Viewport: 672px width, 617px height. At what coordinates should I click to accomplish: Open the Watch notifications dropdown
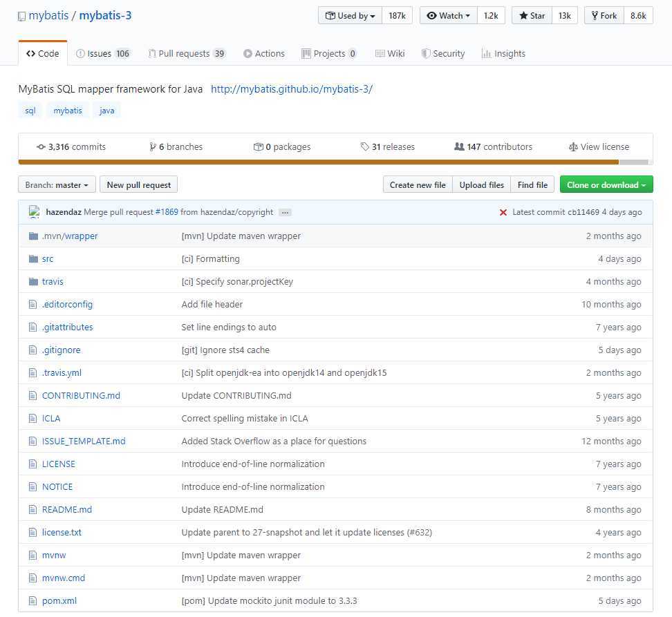(x=448, y=16)
